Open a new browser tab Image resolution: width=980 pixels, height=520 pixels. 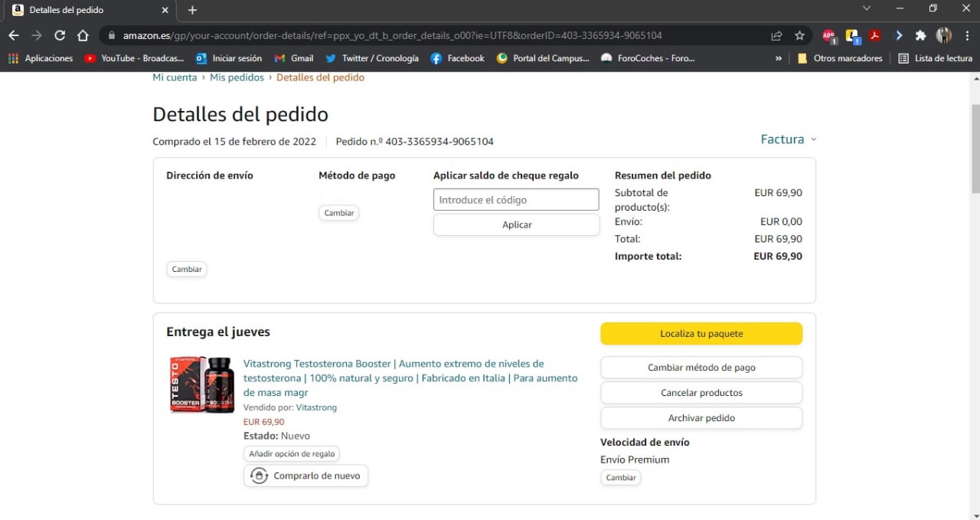(192, 10)
